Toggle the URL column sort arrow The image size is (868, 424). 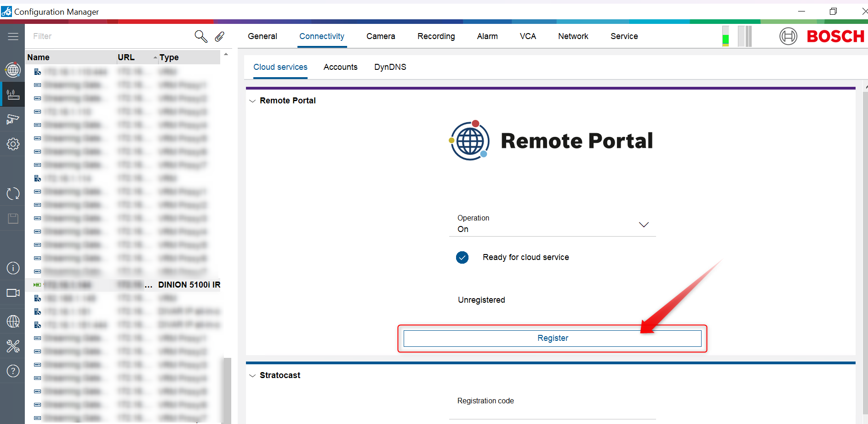155,57
